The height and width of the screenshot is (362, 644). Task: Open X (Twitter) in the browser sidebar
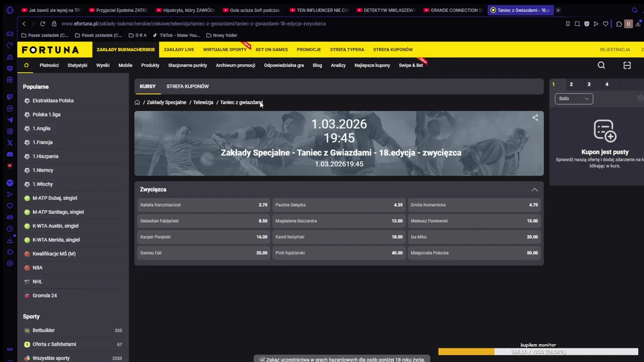coord(10,143)
